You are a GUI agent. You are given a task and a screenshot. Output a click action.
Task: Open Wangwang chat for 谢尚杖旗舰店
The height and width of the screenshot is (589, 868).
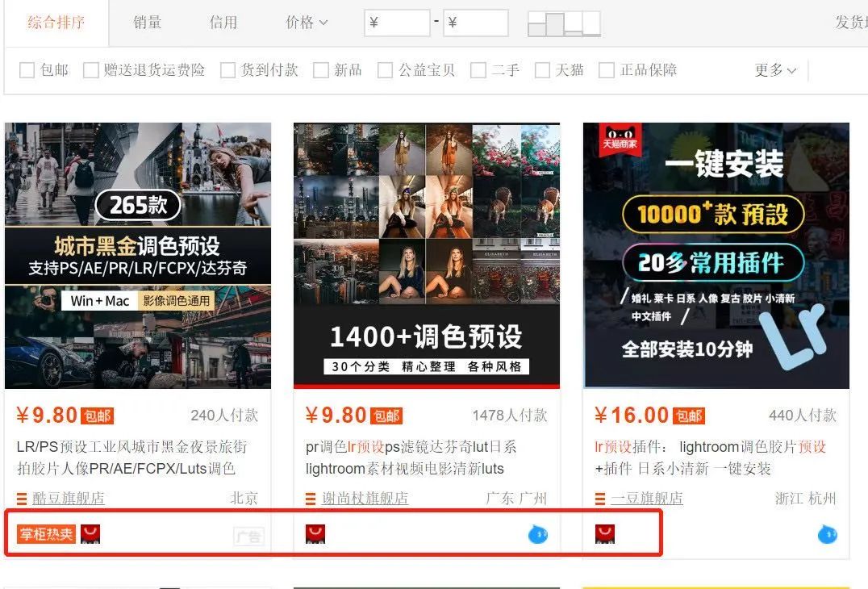coord(538,535)
